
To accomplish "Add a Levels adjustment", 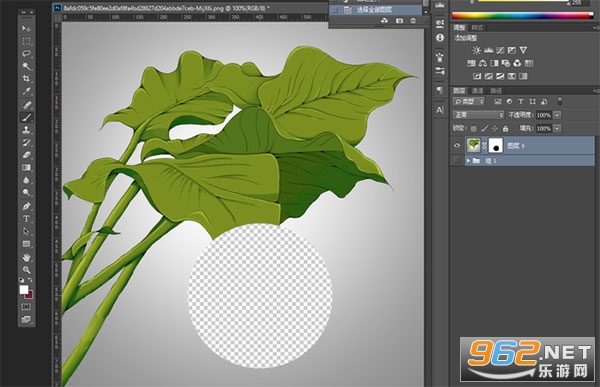I will tap(489, 50).
